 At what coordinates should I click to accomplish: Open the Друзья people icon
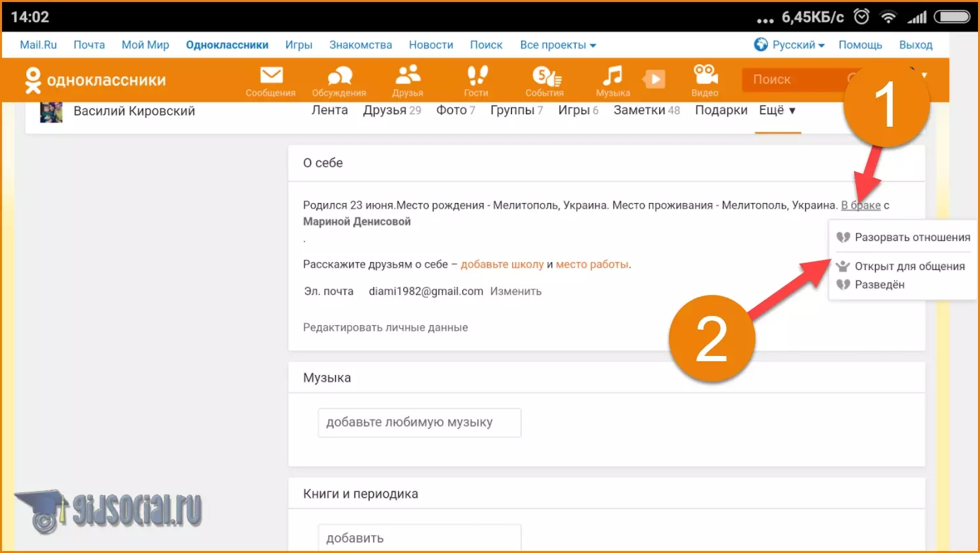pyautogui.click(x=408, y=75)
